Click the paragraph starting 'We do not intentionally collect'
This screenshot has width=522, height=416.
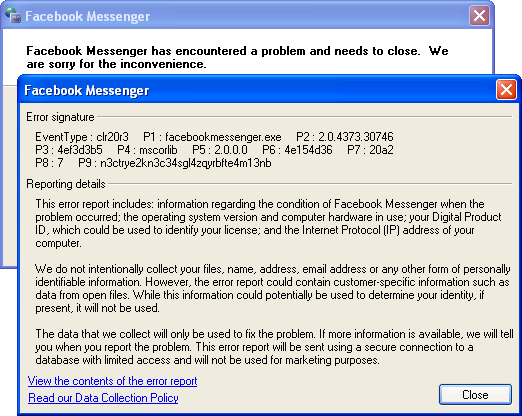pos(273,289)
